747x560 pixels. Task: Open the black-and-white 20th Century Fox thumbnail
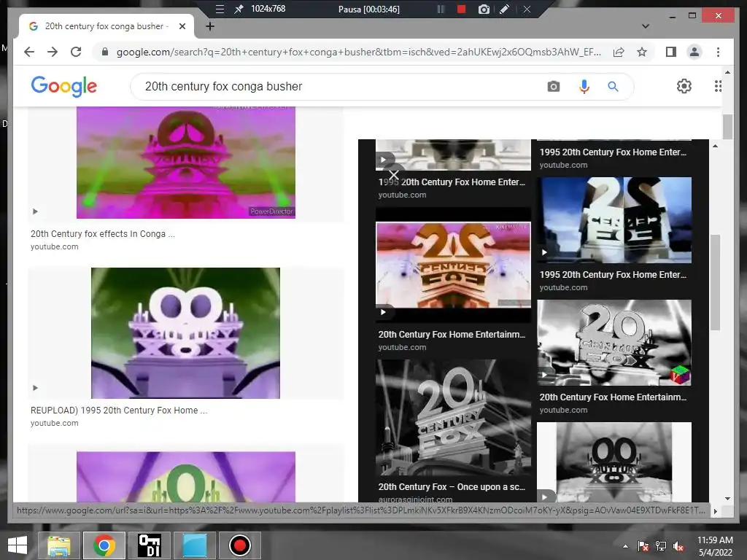coord(453,417)
